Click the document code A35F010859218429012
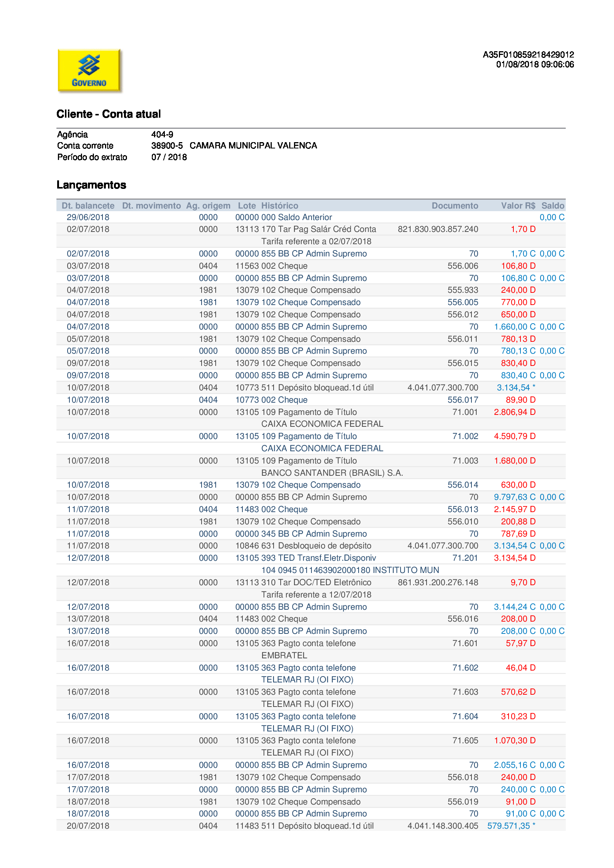614x868 pixels. coord(528,55)
